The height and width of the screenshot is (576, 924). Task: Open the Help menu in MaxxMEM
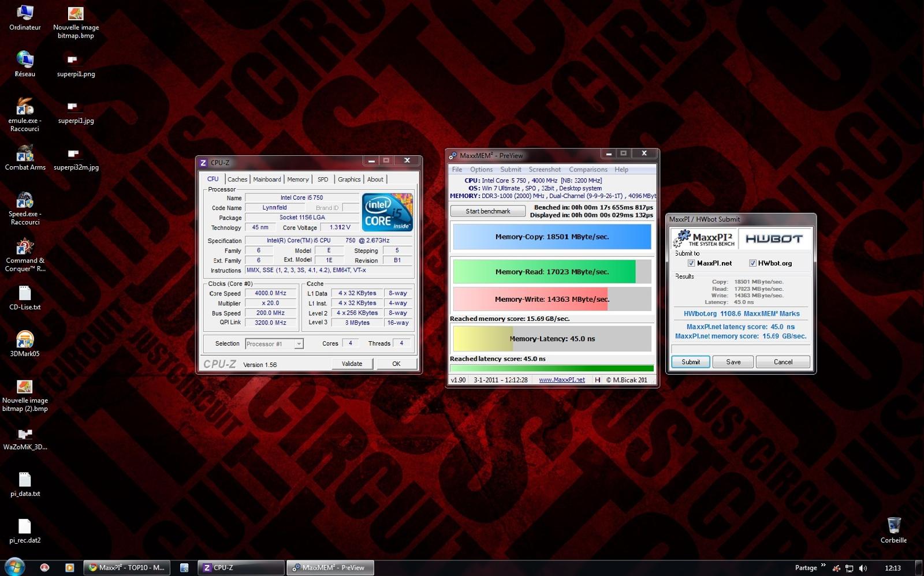pyautogui.click(x=621, y=170)
